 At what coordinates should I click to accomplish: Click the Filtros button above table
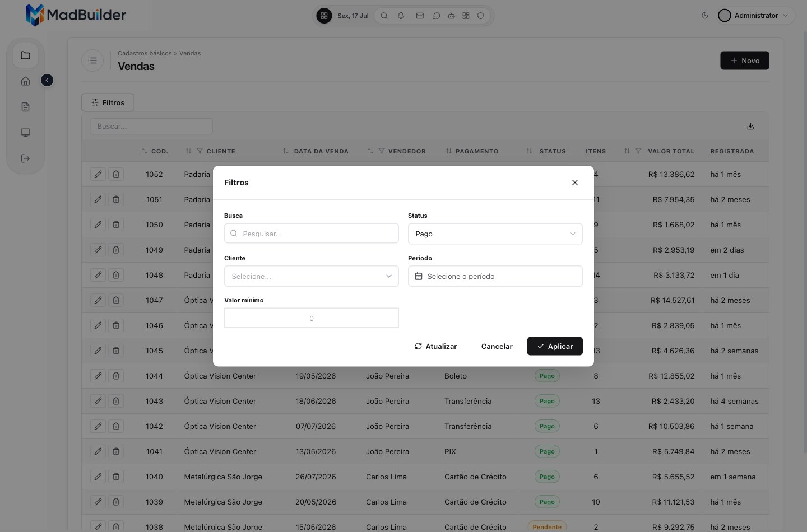tap(108, 102)
